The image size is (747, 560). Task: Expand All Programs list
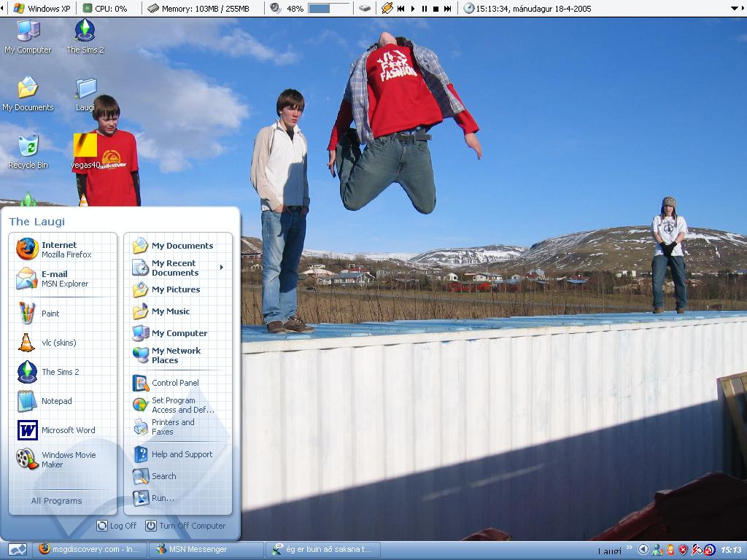56,501
